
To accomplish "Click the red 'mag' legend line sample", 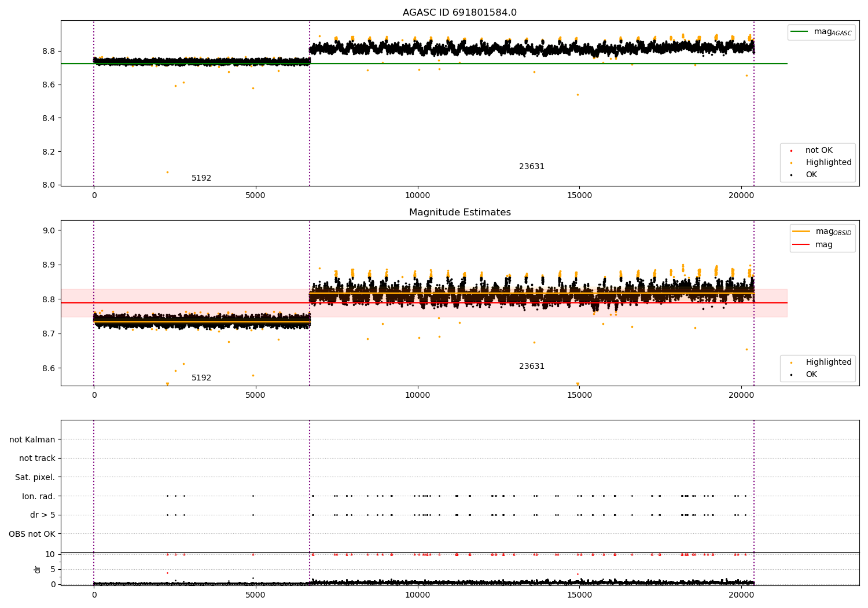I will click(x=801, y=245).
